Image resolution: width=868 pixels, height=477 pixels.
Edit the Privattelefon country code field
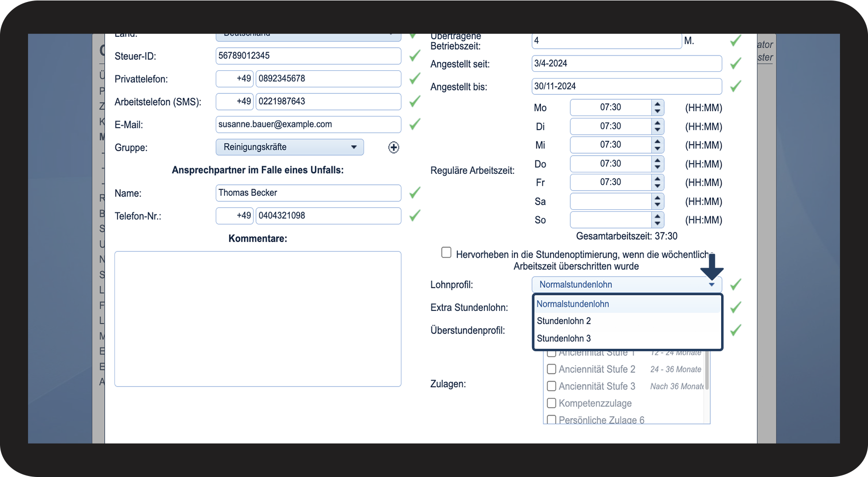235,79
